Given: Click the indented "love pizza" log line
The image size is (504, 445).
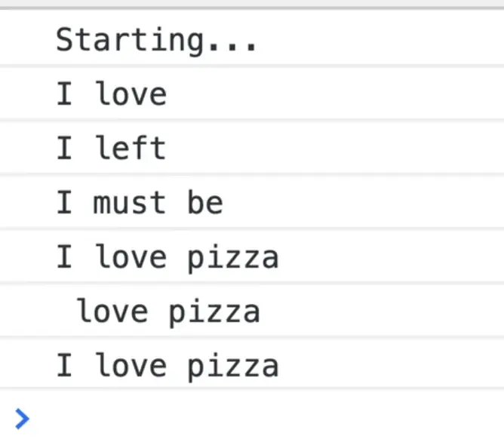Looking at the screenshot, I should click(x=168, y=311).
